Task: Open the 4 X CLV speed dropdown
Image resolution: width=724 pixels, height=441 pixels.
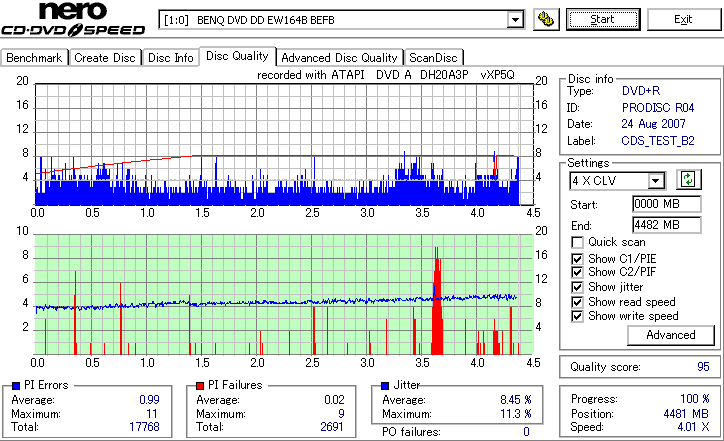Action: click(655, 181)
